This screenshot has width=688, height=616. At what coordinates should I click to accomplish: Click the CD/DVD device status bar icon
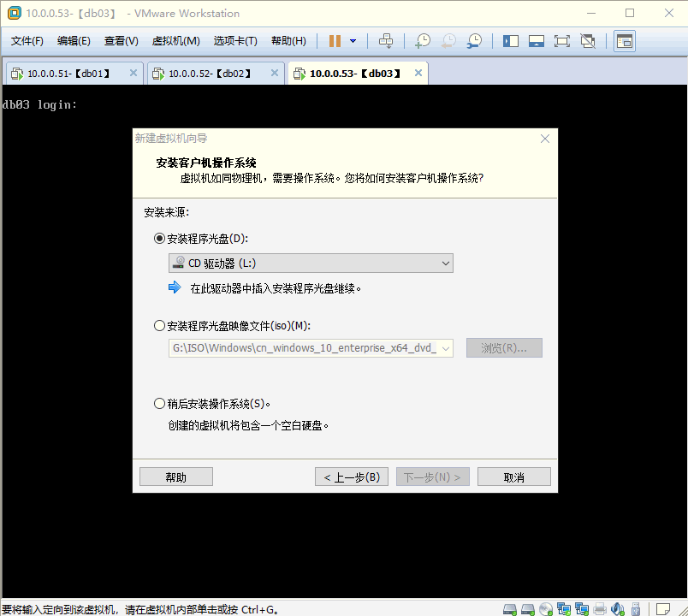[x=546, y=608]
